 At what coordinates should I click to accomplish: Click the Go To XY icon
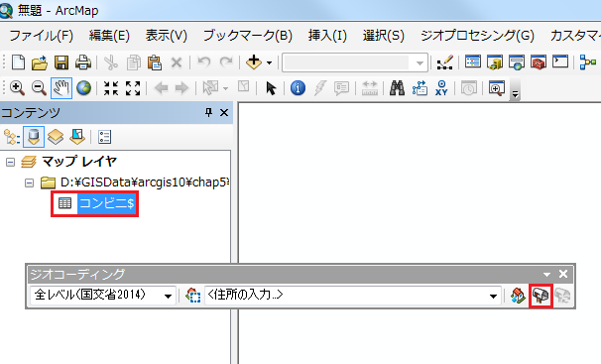click(441, 88)
